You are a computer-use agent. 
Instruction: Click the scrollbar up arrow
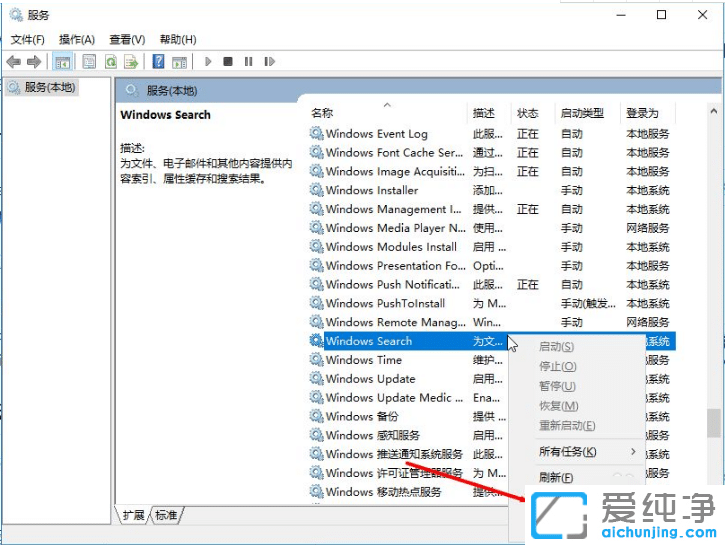coord(713,111)
